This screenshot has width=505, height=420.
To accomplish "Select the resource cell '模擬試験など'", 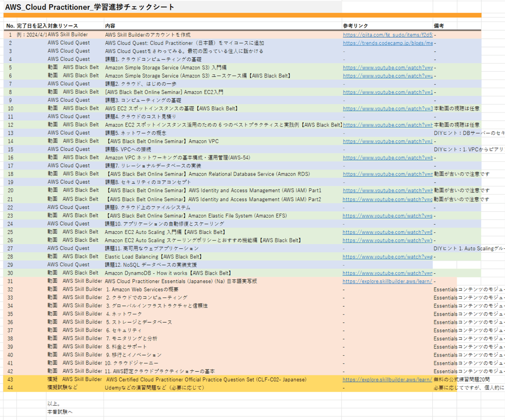I will [x=62, y=387].
